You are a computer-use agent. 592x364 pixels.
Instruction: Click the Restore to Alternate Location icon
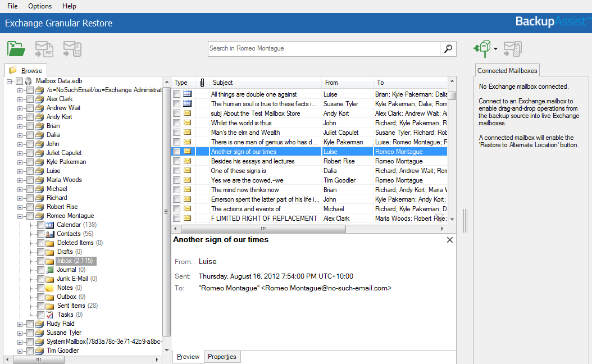(513, 49)
